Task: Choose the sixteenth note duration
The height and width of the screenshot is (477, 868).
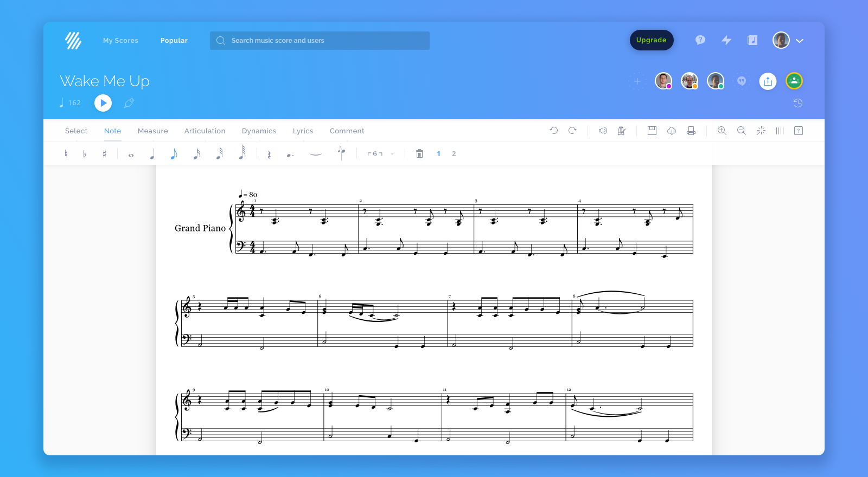Action: click(x=196, y=154)
